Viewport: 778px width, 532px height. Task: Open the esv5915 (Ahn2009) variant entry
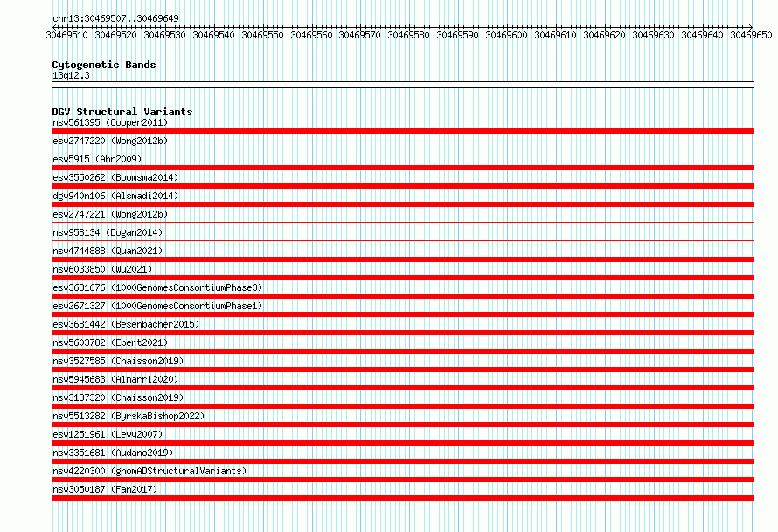click(97, 159)
